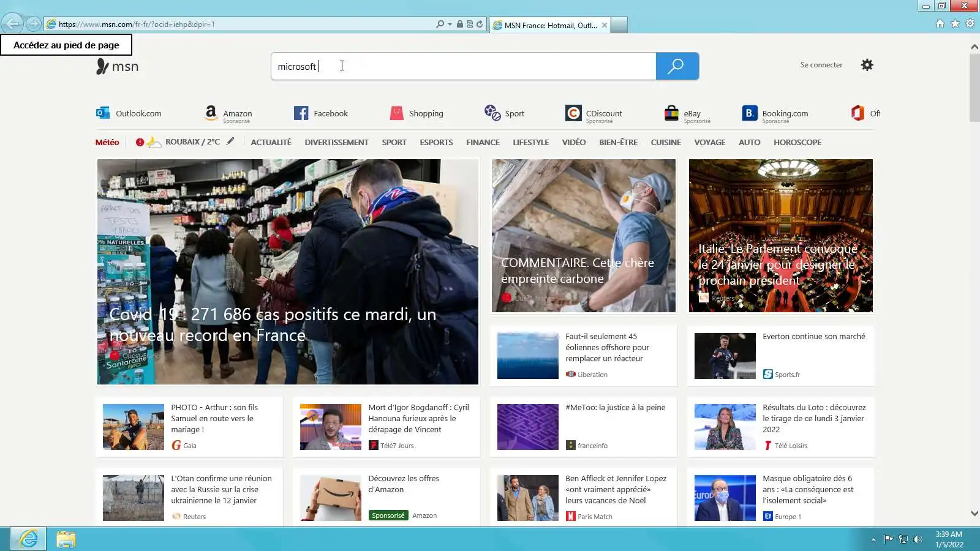Open FINANCE menu section
Screen dimensions: 980x551
point(483,142)
